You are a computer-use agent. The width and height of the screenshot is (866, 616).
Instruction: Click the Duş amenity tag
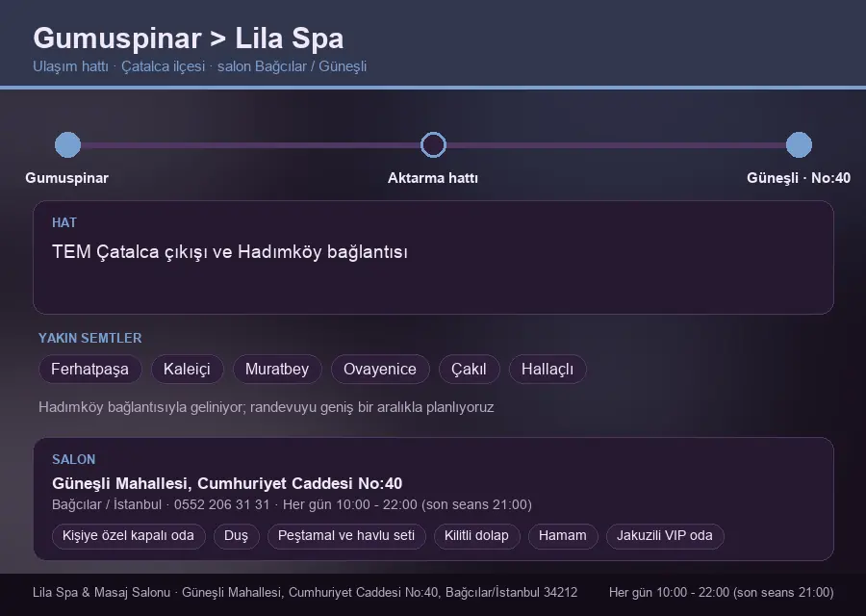(237, 536)
